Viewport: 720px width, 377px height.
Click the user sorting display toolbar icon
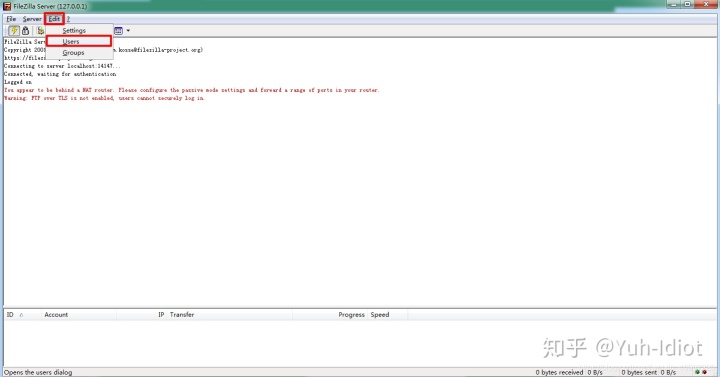[118, 31]
